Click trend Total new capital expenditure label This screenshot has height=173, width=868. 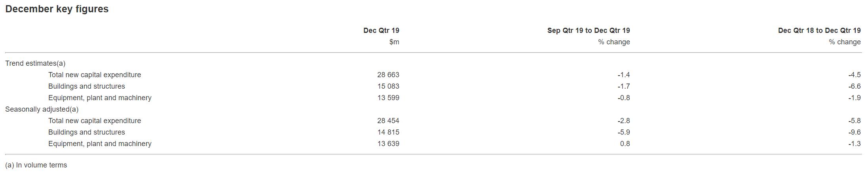click(x=94, y=75)
